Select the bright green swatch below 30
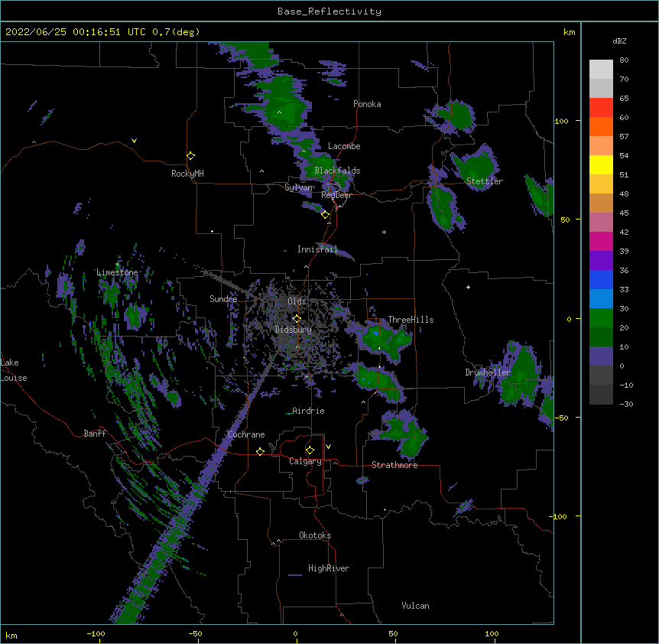659x644 pixels. click(x=601, y=318)
